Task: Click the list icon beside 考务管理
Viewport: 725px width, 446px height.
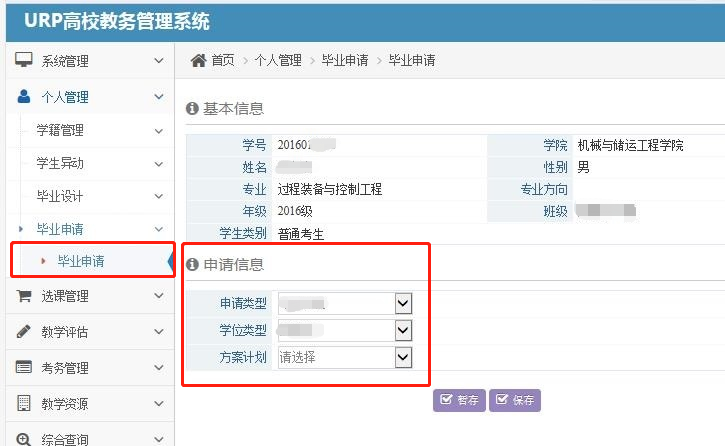Action: tap(24, 368)
